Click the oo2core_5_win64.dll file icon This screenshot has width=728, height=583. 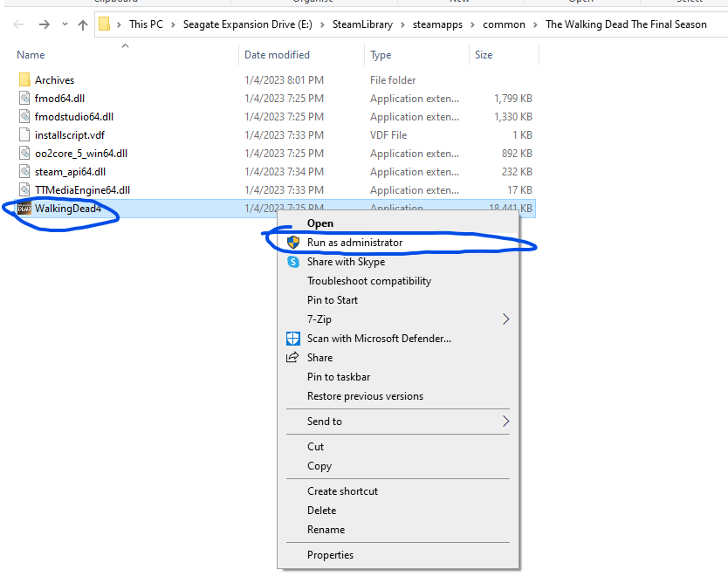tap(24, 154)
